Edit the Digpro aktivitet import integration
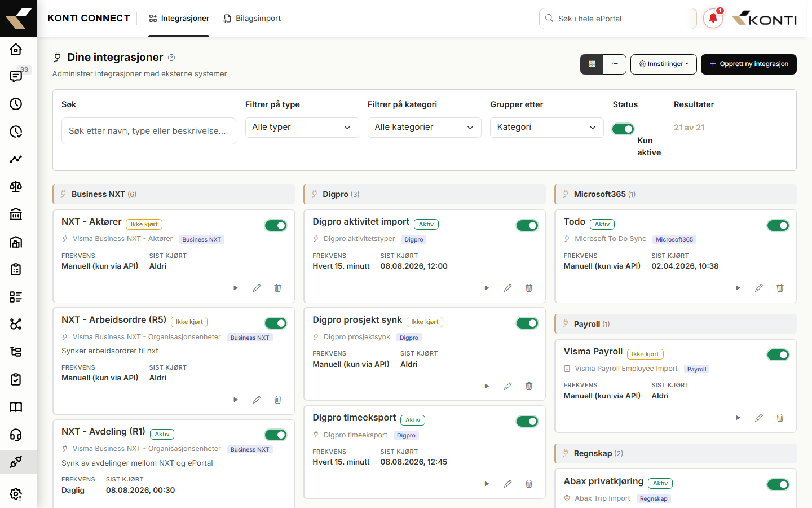The height and width of the screenshot is (508, 812). [507, 288]
